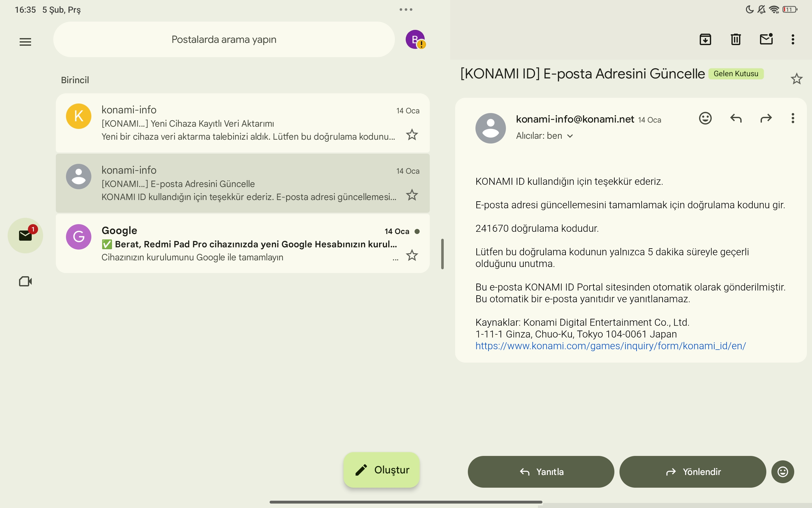Delete the open email with trash icon

pos(736,39)
